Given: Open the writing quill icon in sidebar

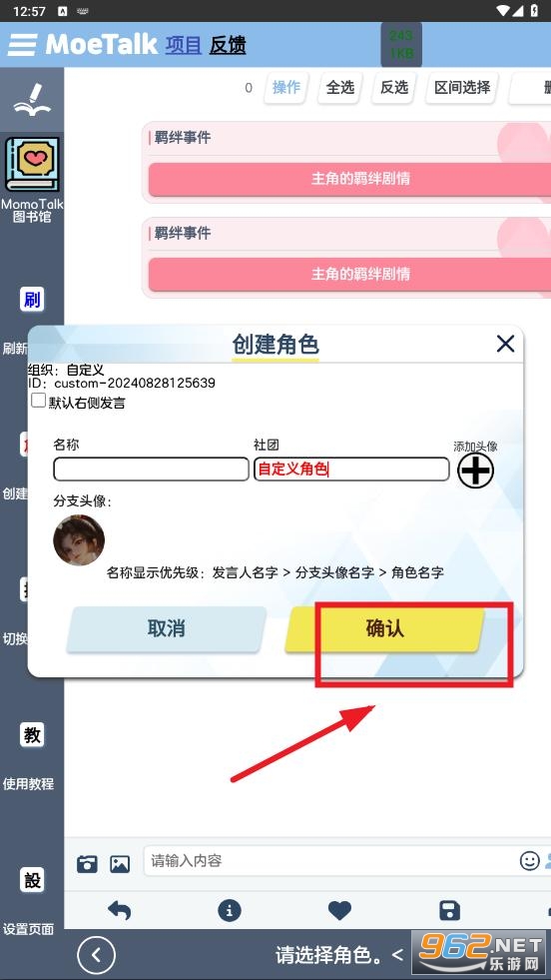Looking at the screenshot, I should coord(33,99).
